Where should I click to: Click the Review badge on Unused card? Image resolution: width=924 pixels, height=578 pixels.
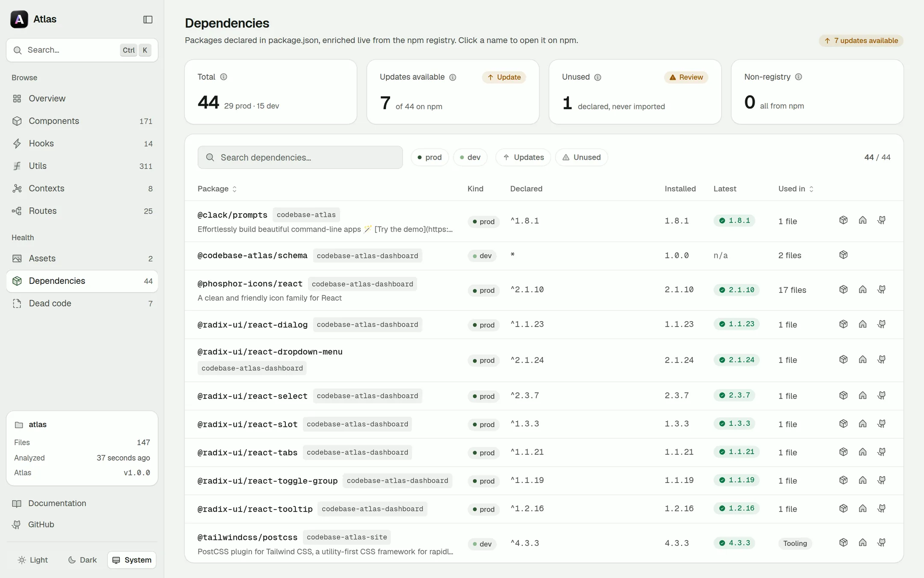(686, 77)
